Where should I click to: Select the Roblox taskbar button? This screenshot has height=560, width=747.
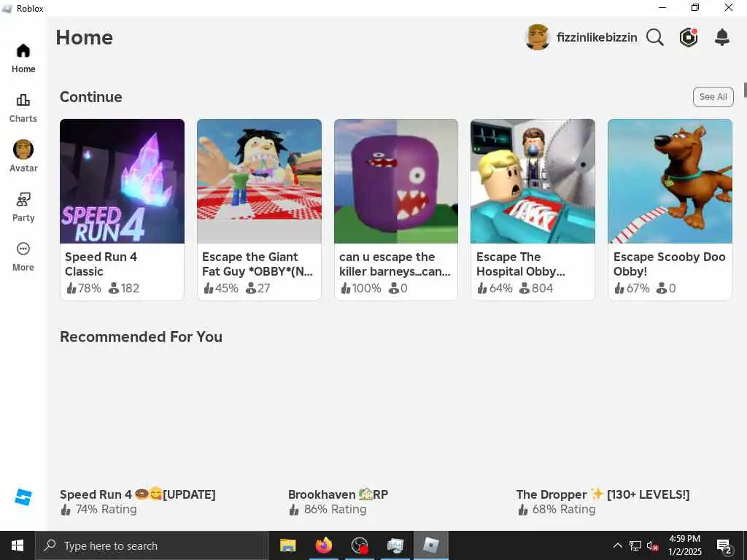[430, 545]
